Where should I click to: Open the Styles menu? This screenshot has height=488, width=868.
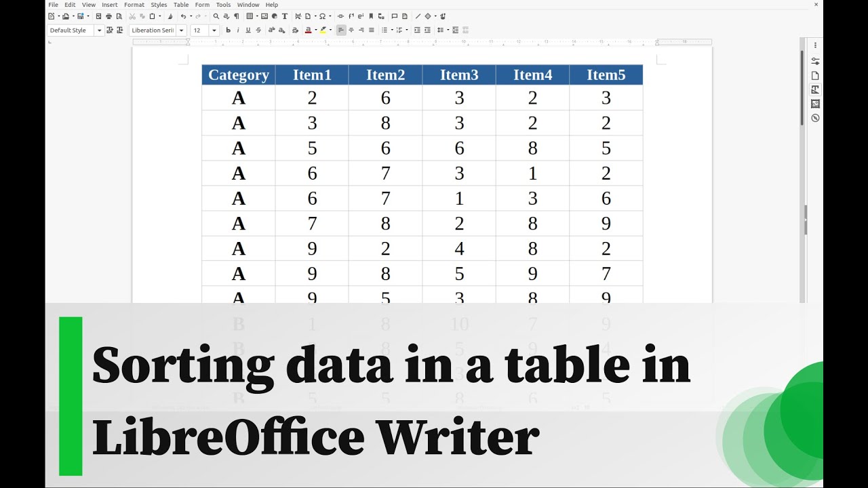159,5
